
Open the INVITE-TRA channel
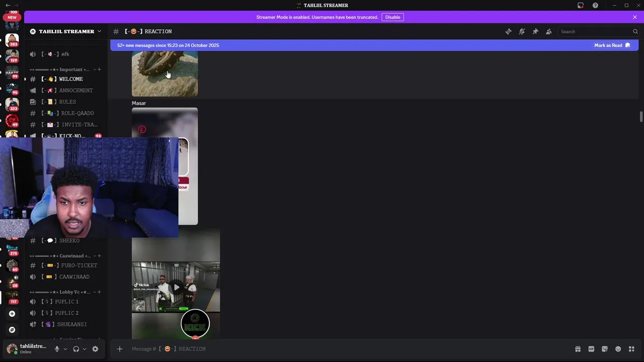[x=65, y=125]
